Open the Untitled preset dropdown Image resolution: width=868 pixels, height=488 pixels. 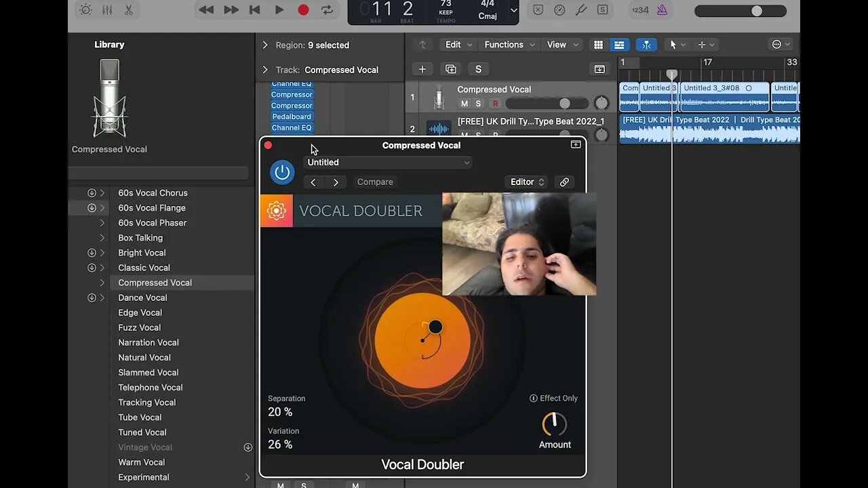coord(387,163)
